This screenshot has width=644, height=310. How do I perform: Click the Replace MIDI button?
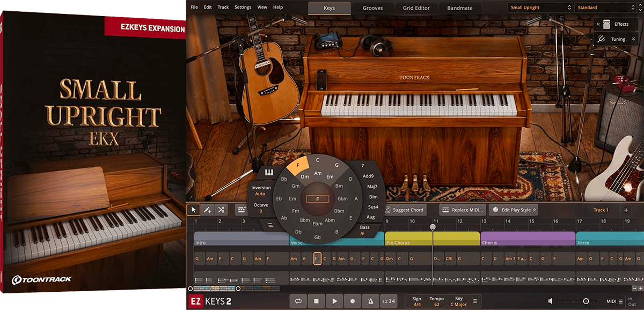464,210
